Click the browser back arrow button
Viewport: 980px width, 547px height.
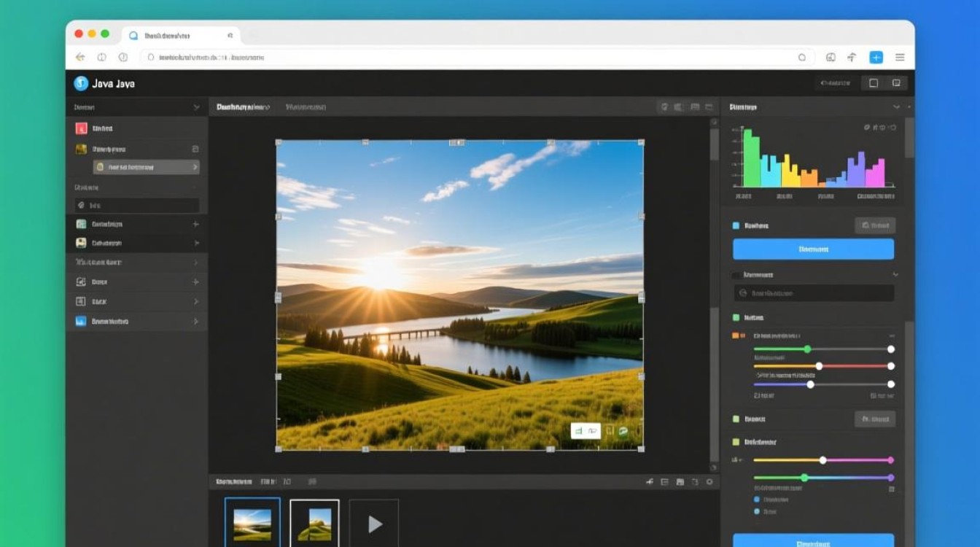[80, 57]
